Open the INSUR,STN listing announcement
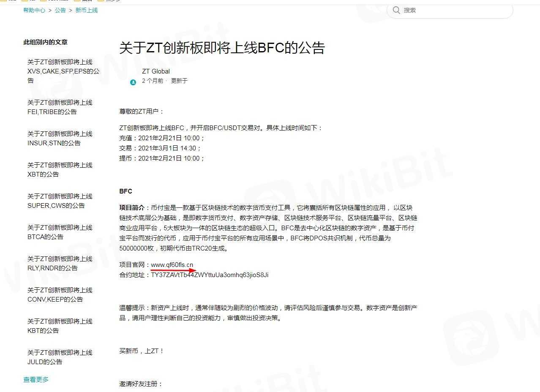 [x=60, y=139]
